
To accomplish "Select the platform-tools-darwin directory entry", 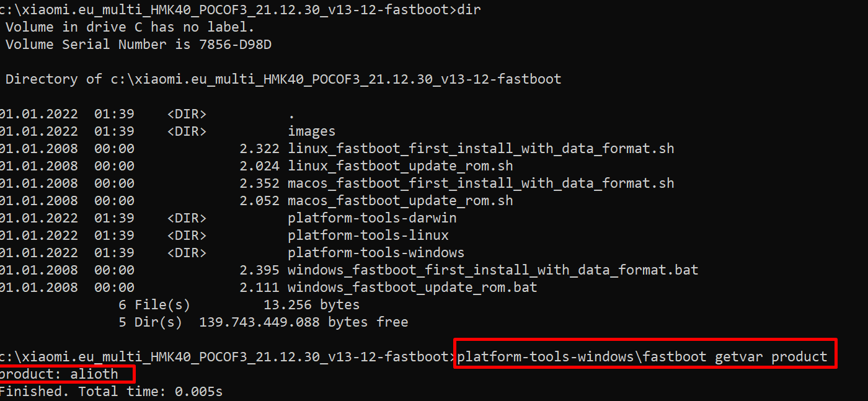I will pos(372,218).
